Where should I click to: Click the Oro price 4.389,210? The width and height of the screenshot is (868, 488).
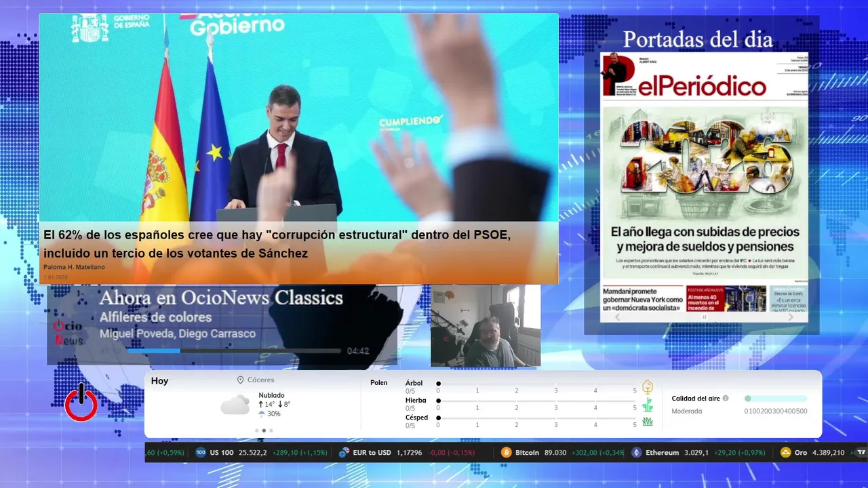tap(829, 453)
